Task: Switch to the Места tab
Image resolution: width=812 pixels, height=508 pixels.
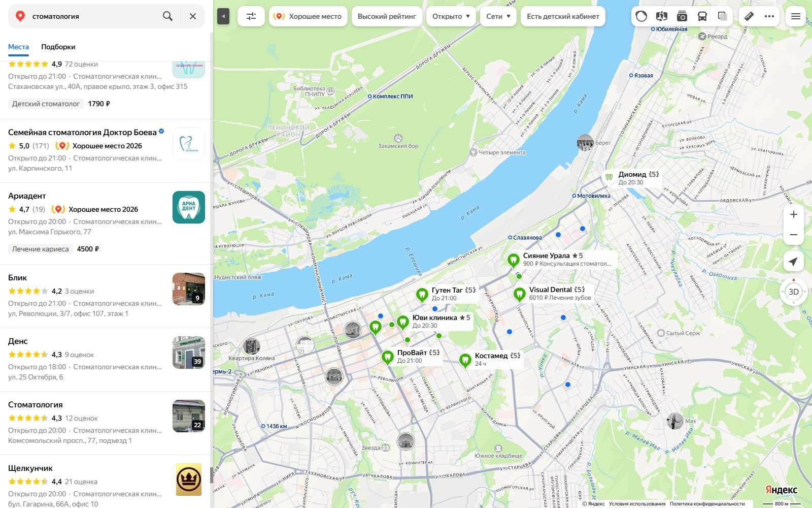Action: 18,47
